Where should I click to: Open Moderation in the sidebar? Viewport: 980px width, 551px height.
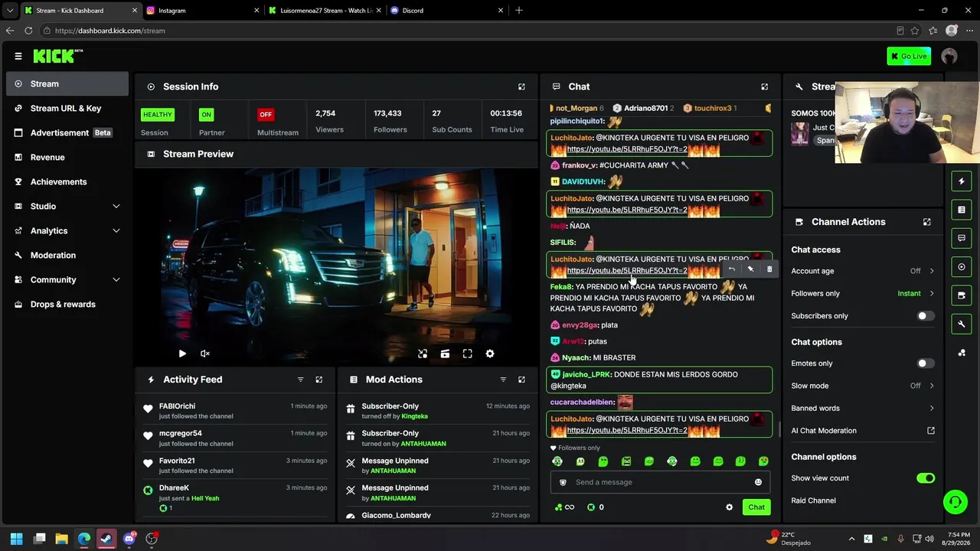point(67,256)
